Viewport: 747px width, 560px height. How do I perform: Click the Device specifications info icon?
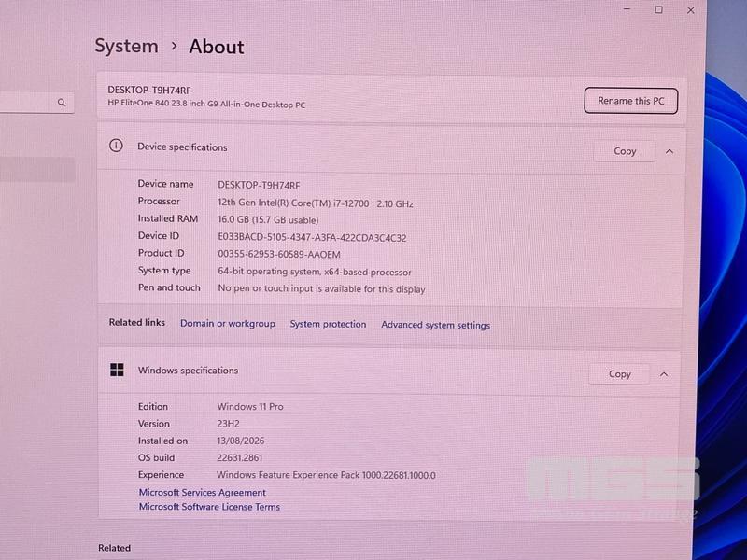pos(116,146)
